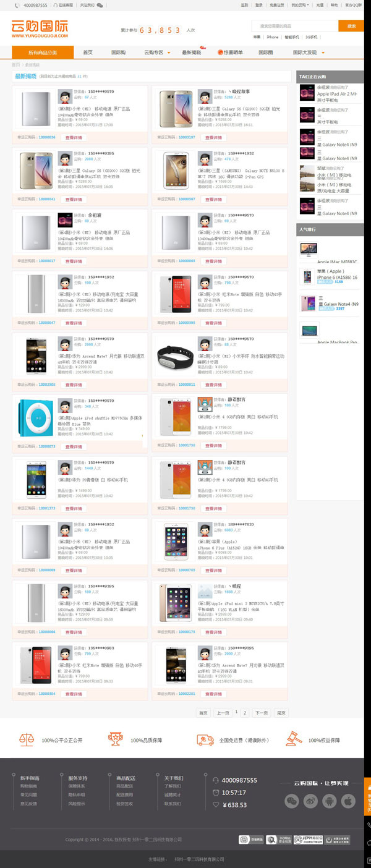The height and width of the screenshot is (868, 371).
Task: Open the iPhone hot search link
Action: pos(273,37)
